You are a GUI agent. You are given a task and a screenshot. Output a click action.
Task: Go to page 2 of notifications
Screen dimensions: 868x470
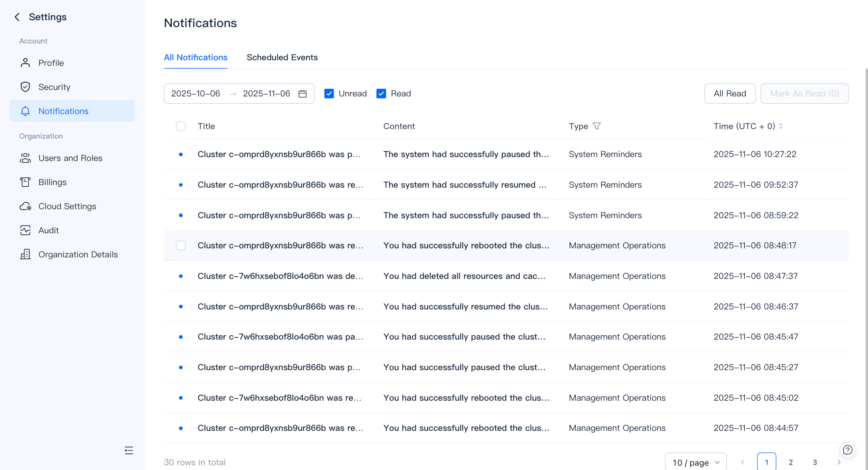coord(790,462)
